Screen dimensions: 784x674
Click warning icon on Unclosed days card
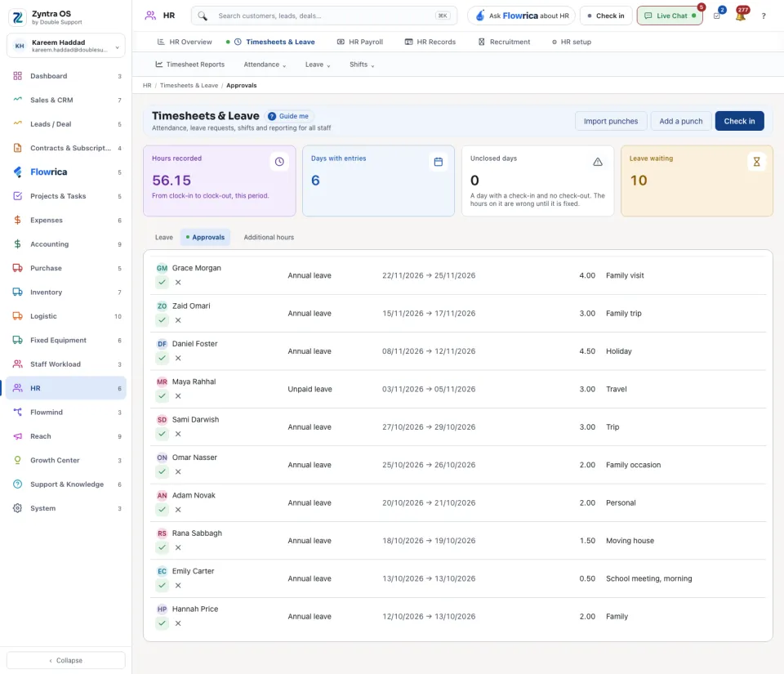click(598, 162)
